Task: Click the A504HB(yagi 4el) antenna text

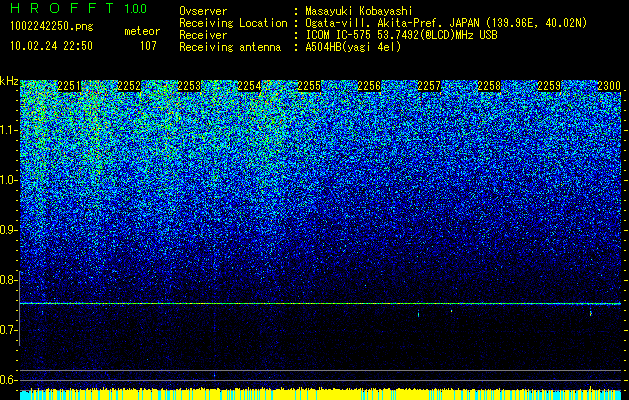Action: 353,47
